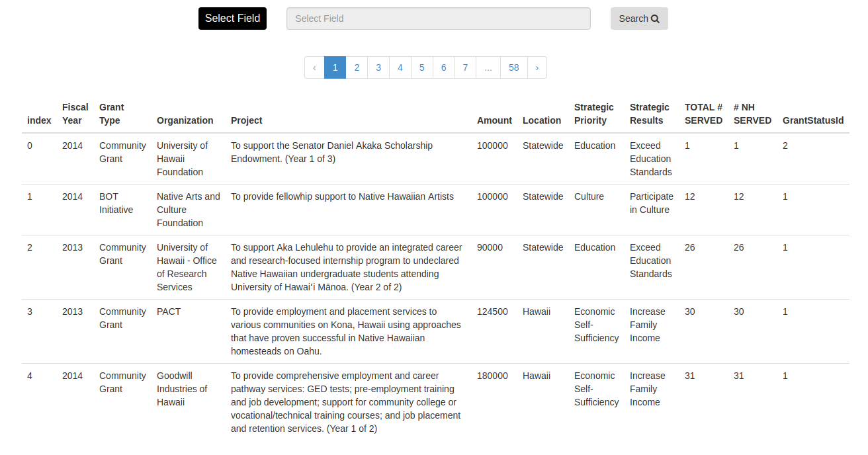Image resolution: width=868 pixels, height=455 pixels.
Task: Click the pagination ellipsis item
Action: [488, 67]
